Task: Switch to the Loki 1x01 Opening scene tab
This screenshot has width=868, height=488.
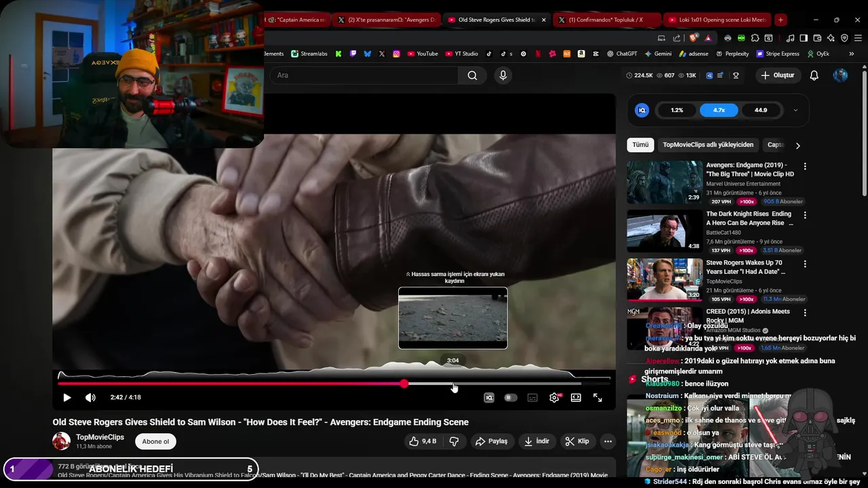Action: click(x=717, y=20)
